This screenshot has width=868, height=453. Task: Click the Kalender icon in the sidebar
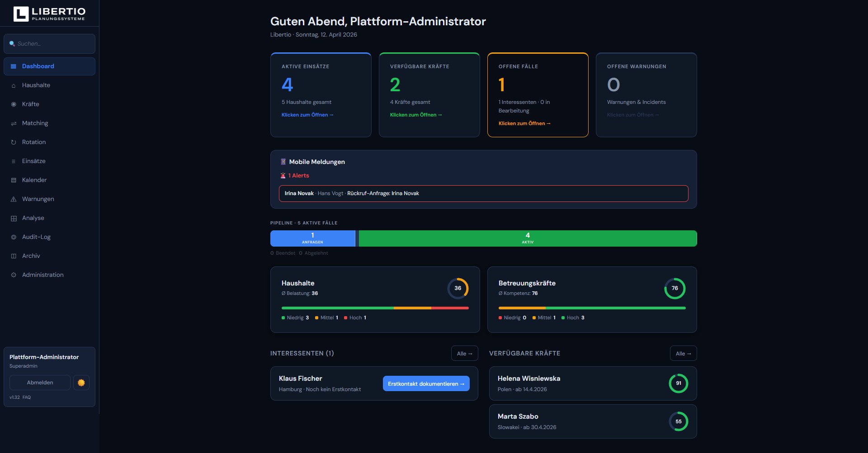(x=13, y=180)
